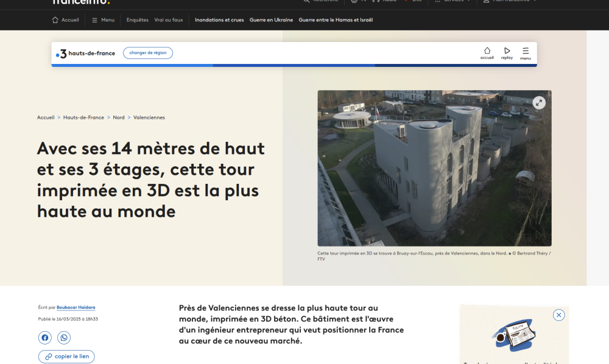Go to Hauts-de-France breadcrumb
Screen dimensions: 609x364
[83, 117]
